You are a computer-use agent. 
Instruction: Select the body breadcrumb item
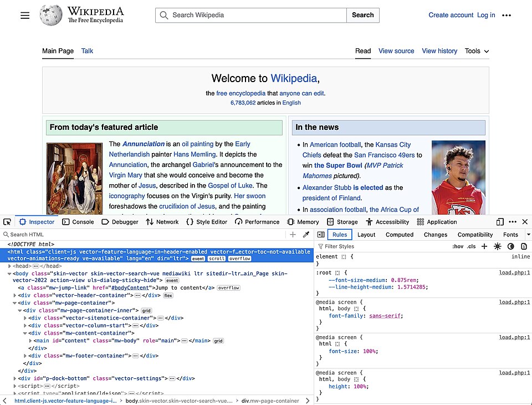pyautogui.click(x=179, y=401)
